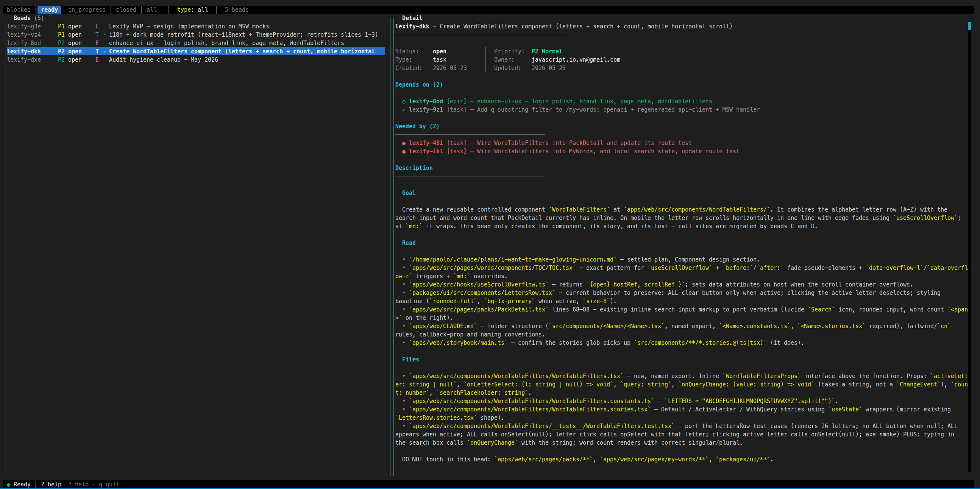Open the in_progress filter tab
The width and height of the screenshot is (980, 489).
(87, 9)
